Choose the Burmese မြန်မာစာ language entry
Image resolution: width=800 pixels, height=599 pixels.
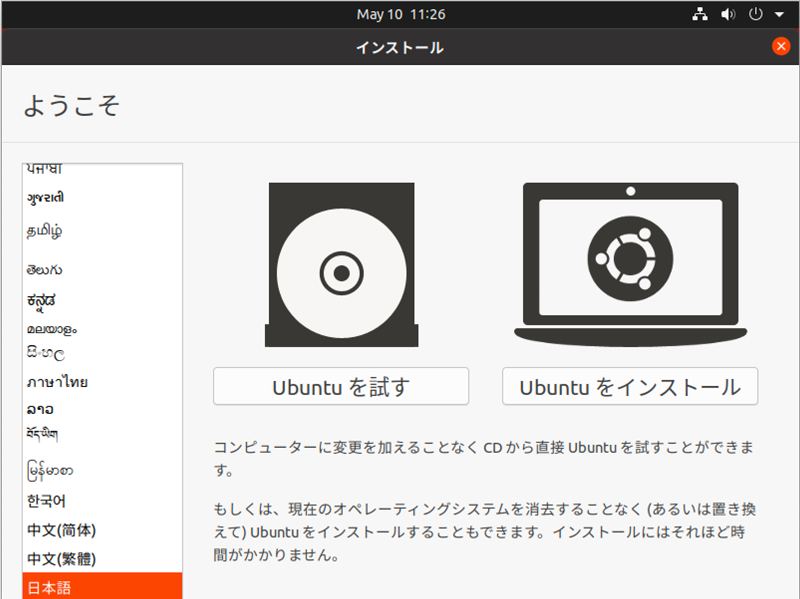[x=102, y=470]
